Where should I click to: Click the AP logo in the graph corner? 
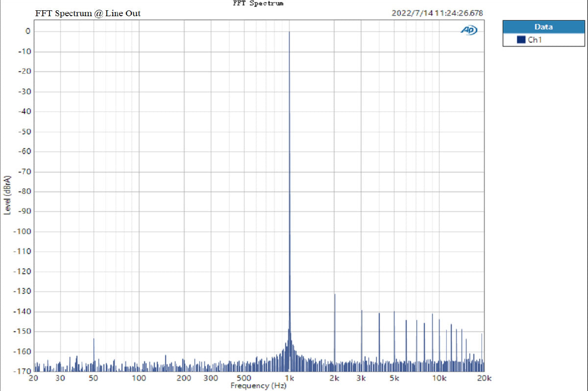pos(469,30)
